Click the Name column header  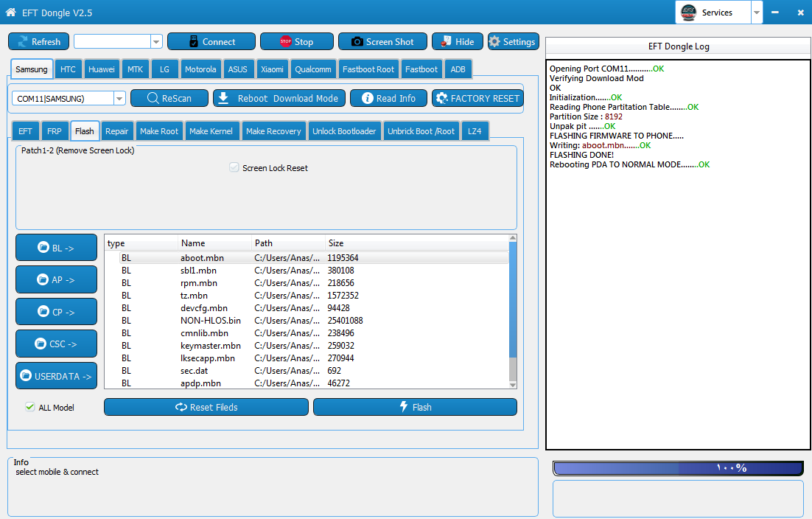(x=214, y=243)
